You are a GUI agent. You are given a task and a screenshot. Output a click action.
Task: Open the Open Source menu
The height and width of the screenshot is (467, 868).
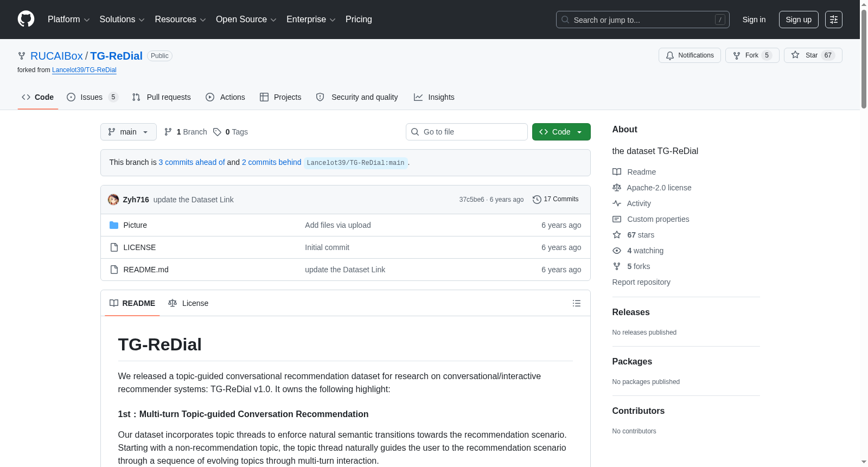246,20
